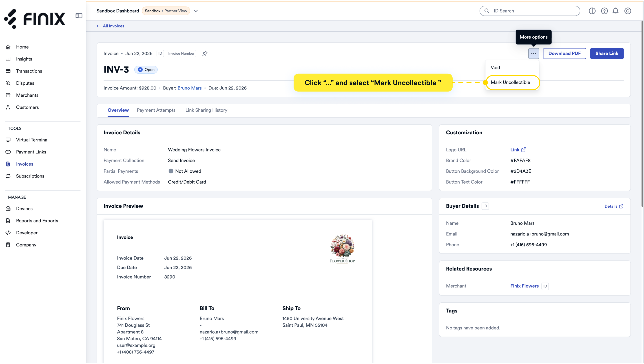Screen dimensions: 644x364
Task: Toggle the dark mode contrast icon
Action: coord(592,11)
